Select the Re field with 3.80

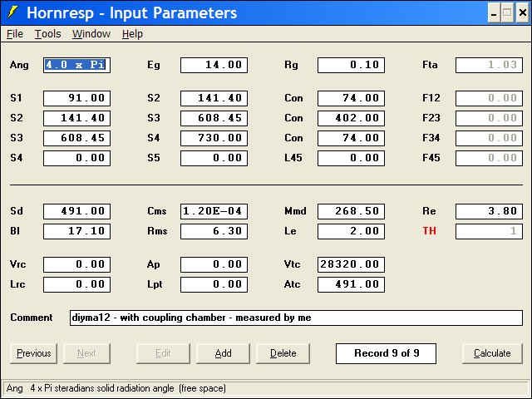[489, 211]
